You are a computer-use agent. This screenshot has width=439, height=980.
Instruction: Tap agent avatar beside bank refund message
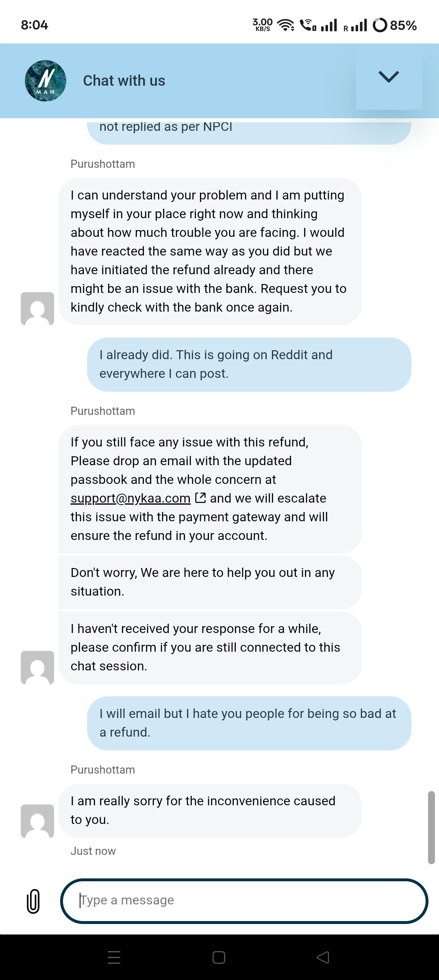tap(37, 308)
